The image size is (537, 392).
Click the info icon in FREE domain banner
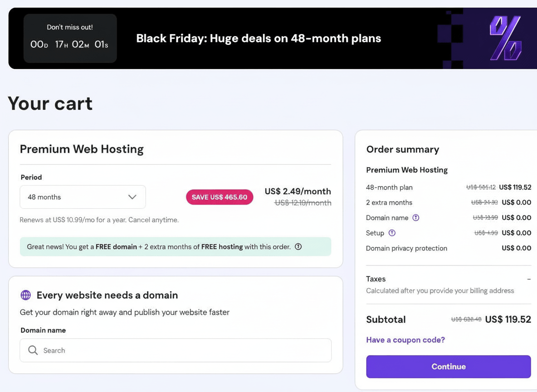pyautogui.click(x=298, y=246)
